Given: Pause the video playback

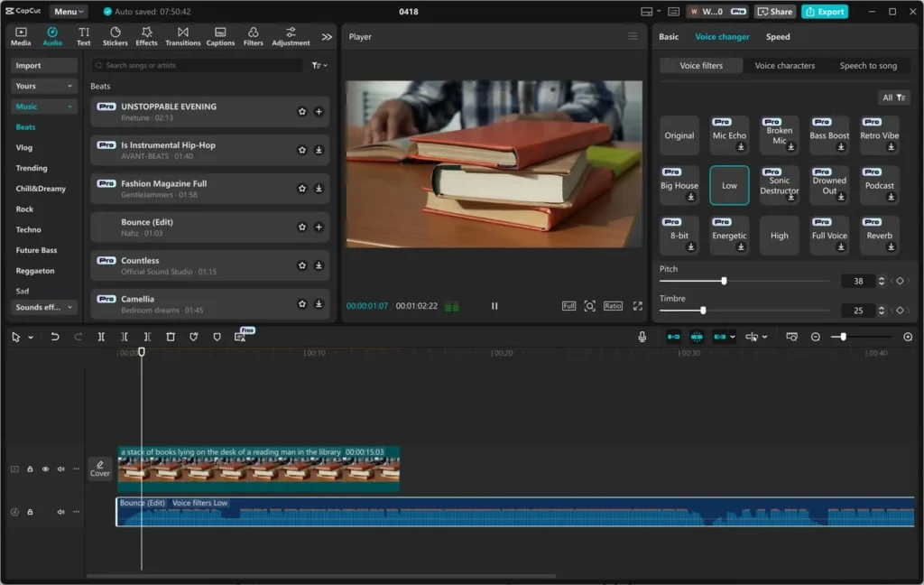Looking at the screenshot, I should (494, 306).
